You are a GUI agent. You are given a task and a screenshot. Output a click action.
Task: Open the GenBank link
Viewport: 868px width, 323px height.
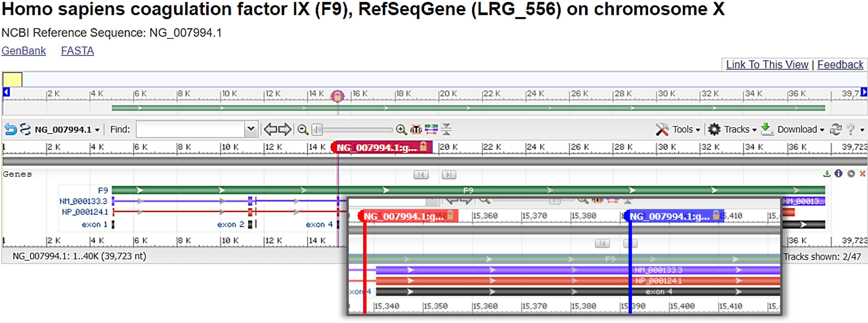point(24,51)
